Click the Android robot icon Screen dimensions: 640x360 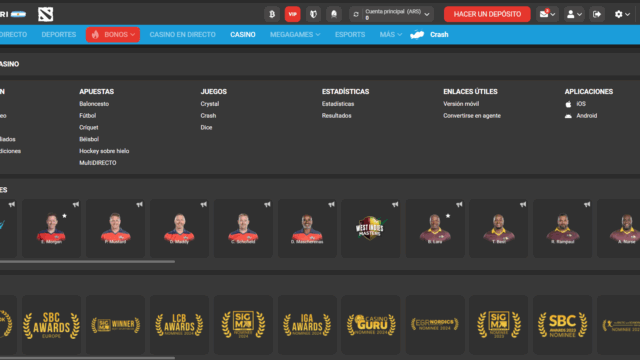[x=568, y=116]
